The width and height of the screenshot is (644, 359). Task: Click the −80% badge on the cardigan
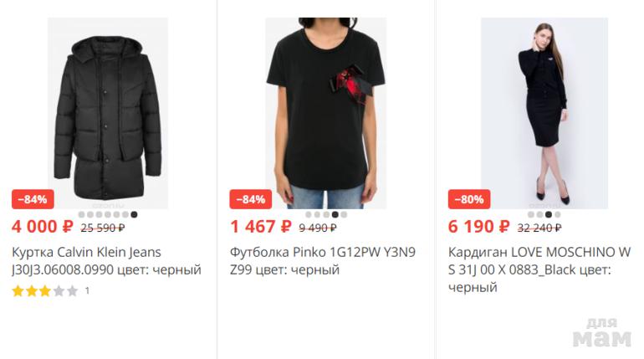469,199
